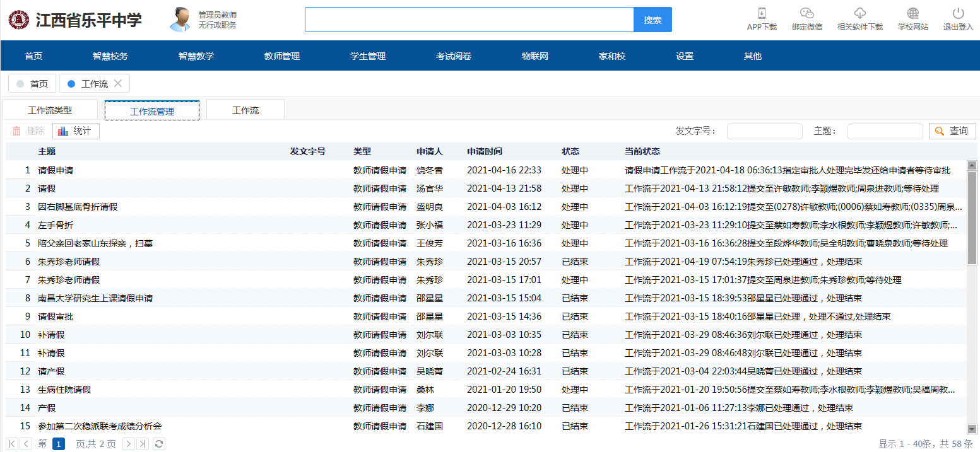Image resolution: width=980 pixels, height=452 pixels.
Task: Sort by 申请时间 column header
Action: (485, 151)
